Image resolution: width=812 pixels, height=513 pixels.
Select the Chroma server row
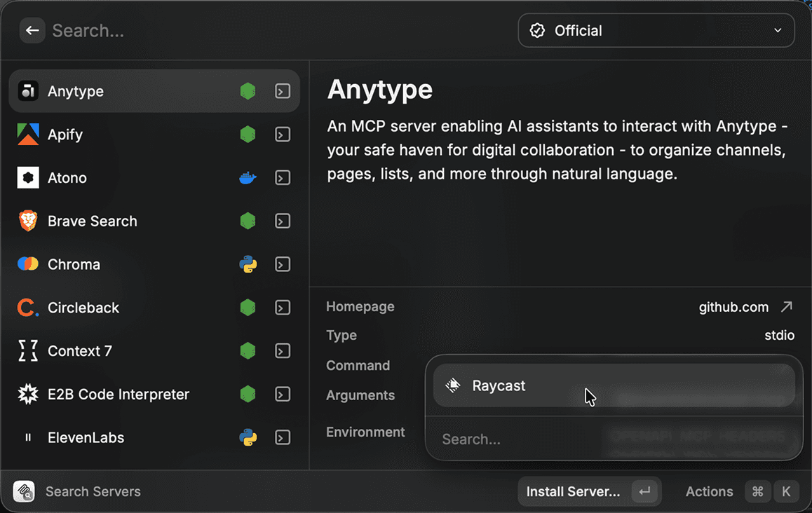tap(154, 264)
